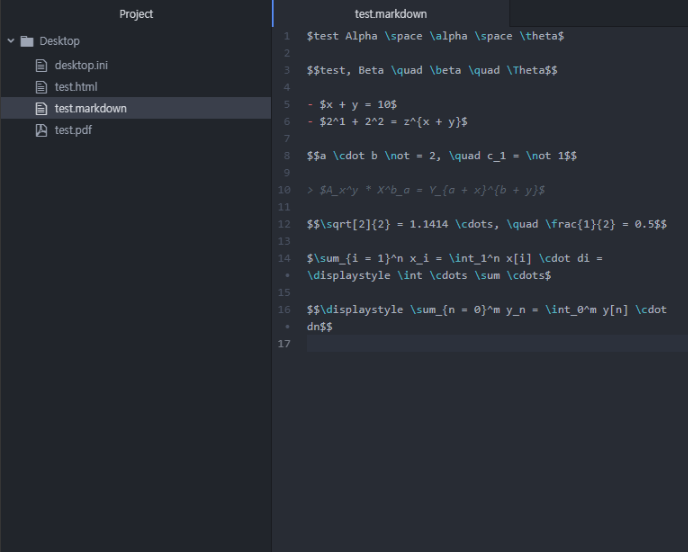Click line number 16 in gutter
This screenshot has width=688, height=552.
click(284, 310)
